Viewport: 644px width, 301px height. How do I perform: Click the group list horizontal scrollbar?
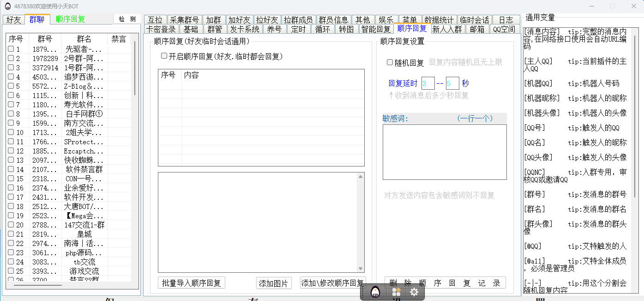point(37,285)
